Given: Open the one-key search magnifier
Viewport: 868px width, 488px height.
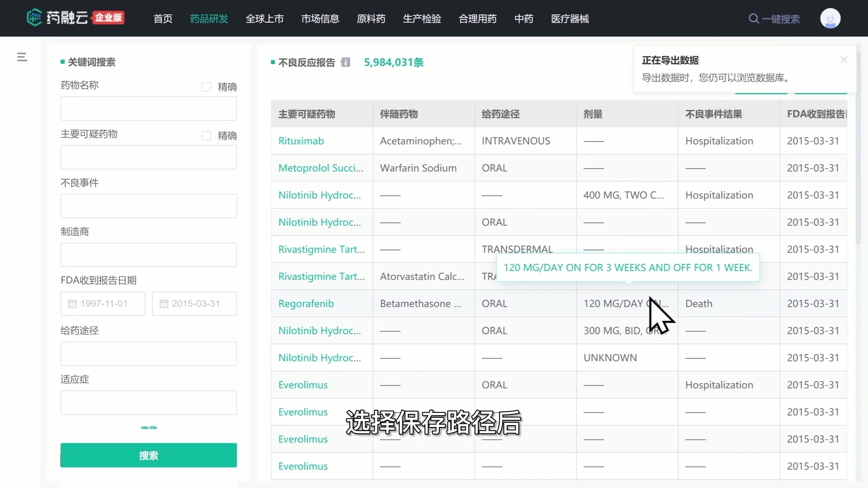Looking at the screenshot, I should pyautogui.click(x=754, y=19).
